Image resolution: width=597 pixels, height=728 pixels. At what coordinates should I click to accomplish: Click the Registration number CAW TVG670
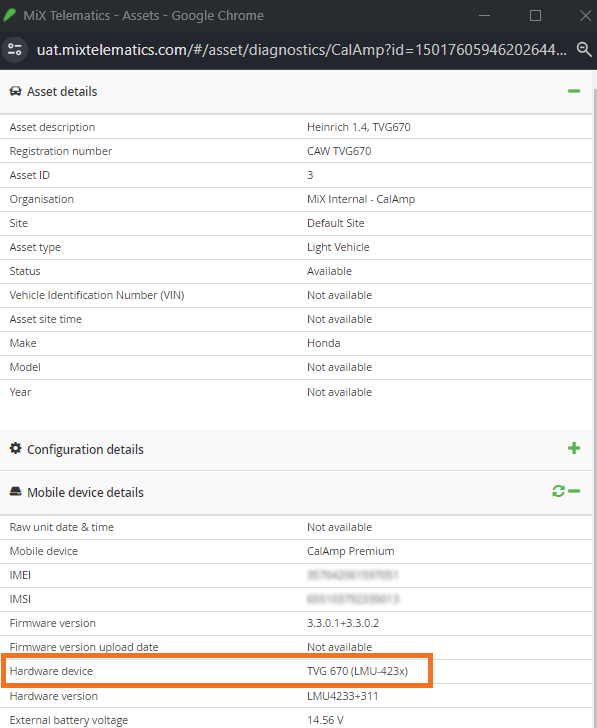(x=339, y=151)
